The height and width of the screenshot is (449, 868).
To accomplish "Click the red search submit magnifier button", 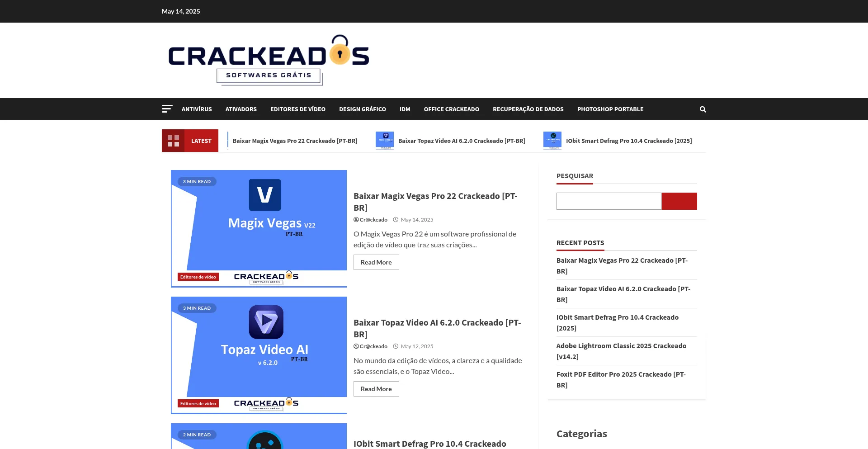I will [679, 201].
